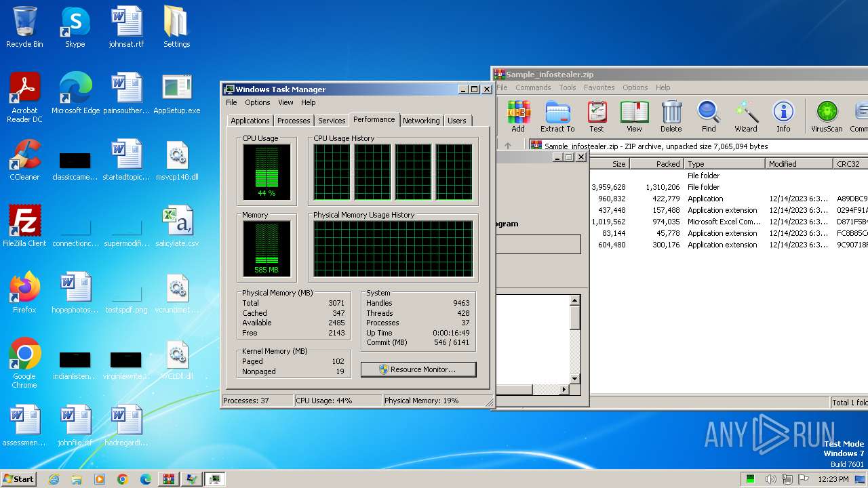Screen dimensions: 868x488
Task: Select the Microsoft Excel Com... row in WinRAR
Action: coord(728,222)
